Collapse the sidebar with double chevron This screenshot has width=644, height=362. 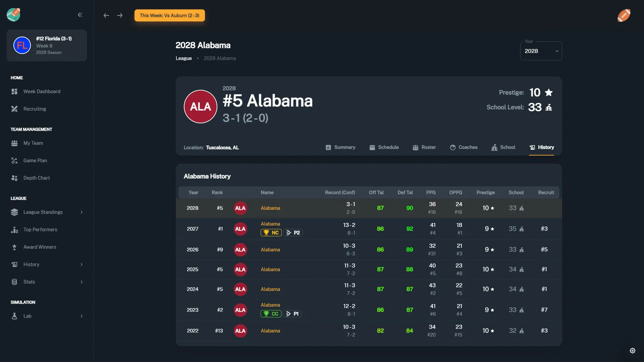point(80,15)
